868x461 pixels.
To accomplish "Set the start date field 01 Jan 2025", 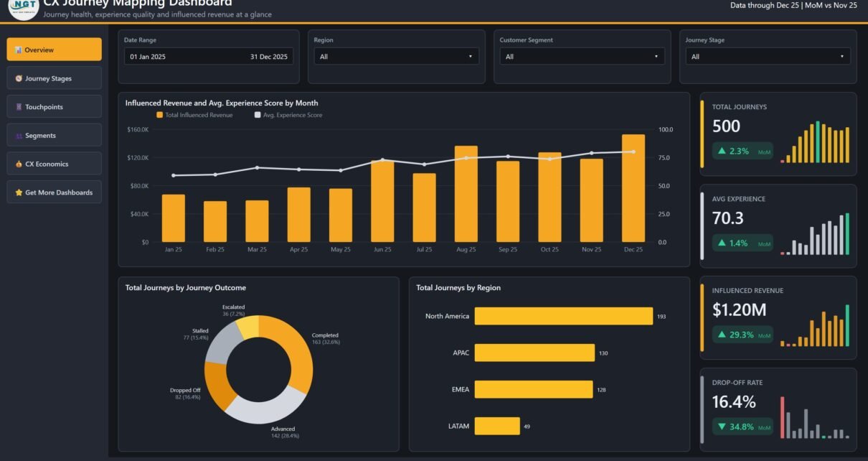I will [x=148, y=57].
